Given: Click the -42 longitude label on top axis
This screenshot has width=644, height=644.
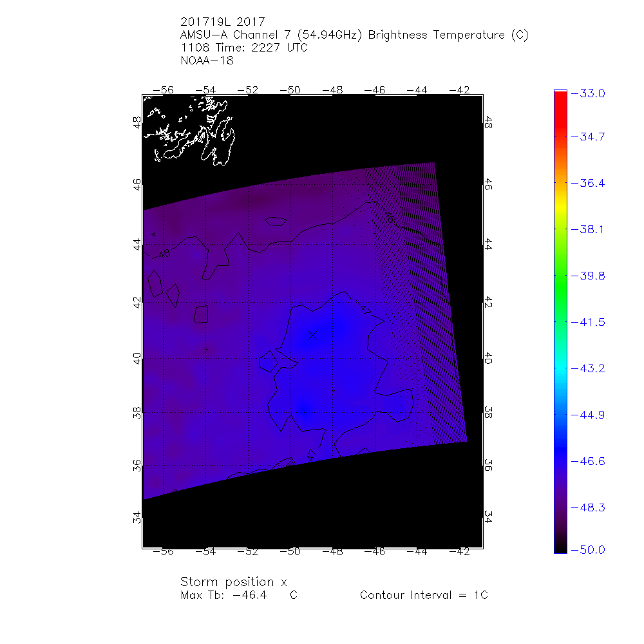Looking at the screenshot, I should pos(460,90).
